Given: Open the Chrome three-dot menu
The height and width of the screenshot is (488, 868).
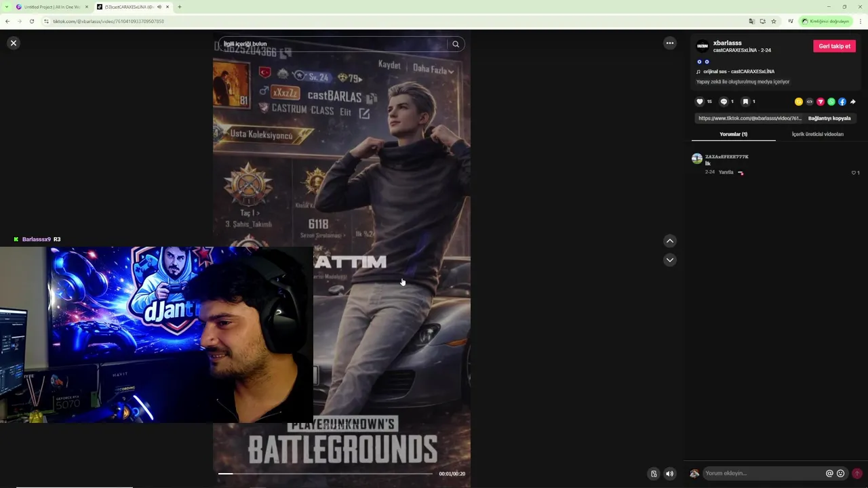Looking at the screenshot, I should point(861,21).
